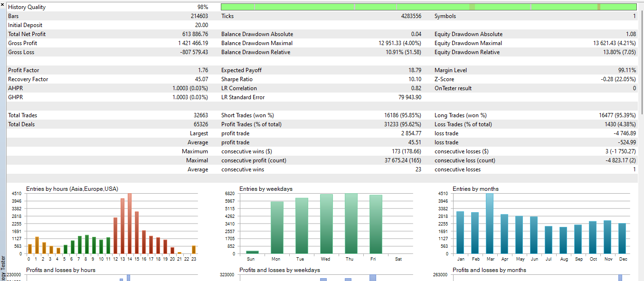Select the Sunday bar in weekday chart

click(x=252, y=252)
